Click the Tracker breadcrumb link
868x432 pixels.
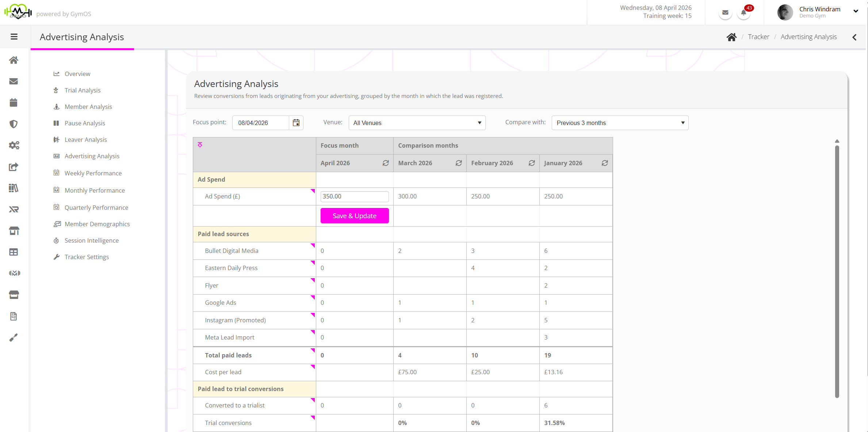(758, 37)
